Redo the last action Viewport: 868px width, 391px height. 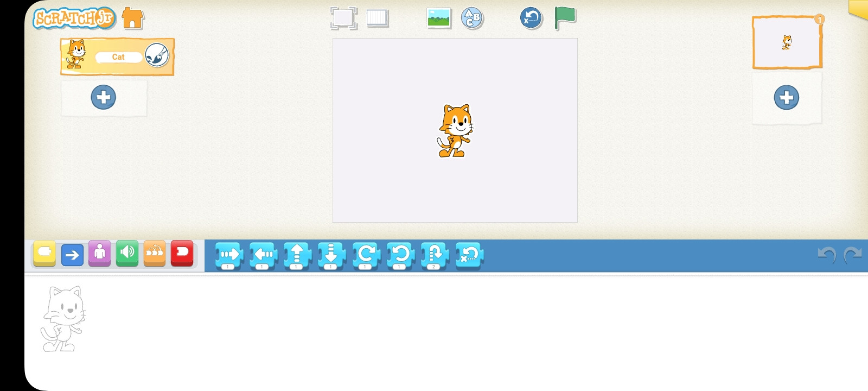pyautogui.click(x=853, y=255)
